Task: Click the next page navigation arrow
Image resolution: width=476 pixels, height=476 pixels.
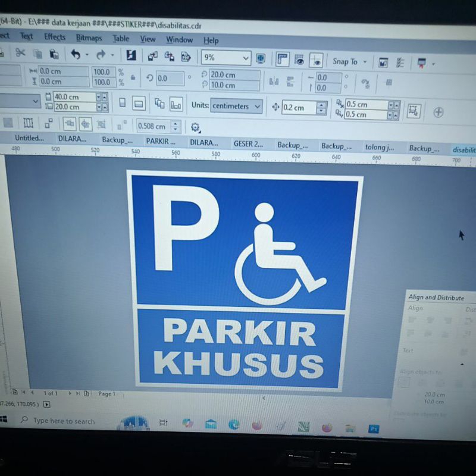Action: click(x=70, y=393)
